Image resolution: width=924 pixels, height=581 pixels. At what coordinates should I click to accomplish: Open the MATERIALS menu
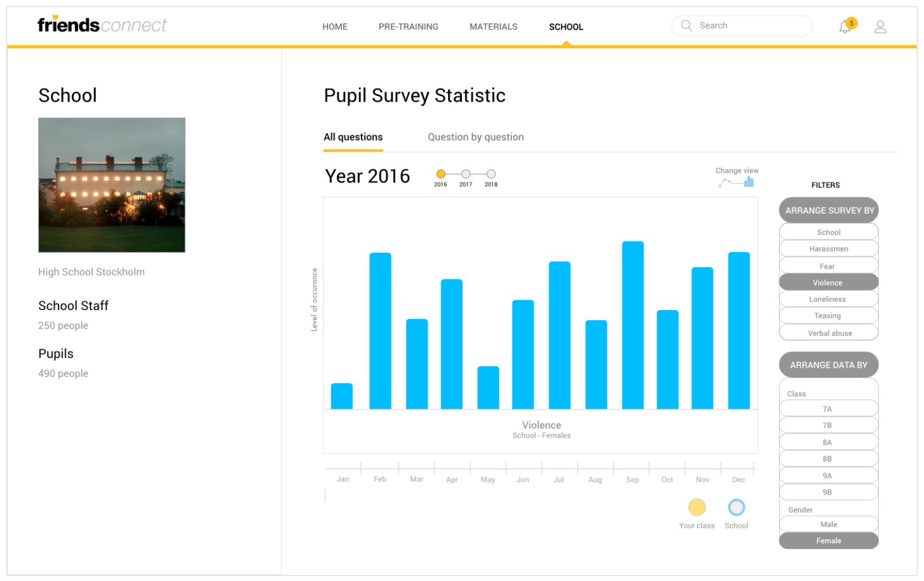[x=494, y=27]
